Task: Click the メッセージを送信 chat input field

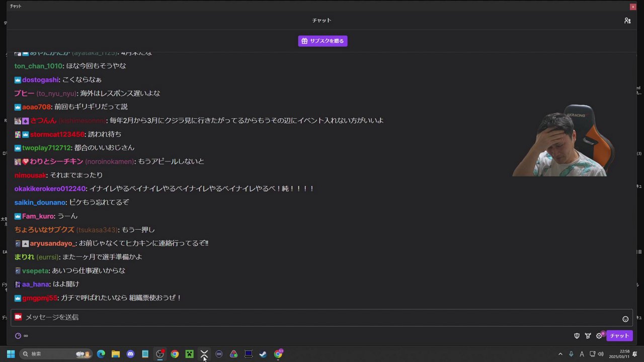Action: click(x=201, y=317)
